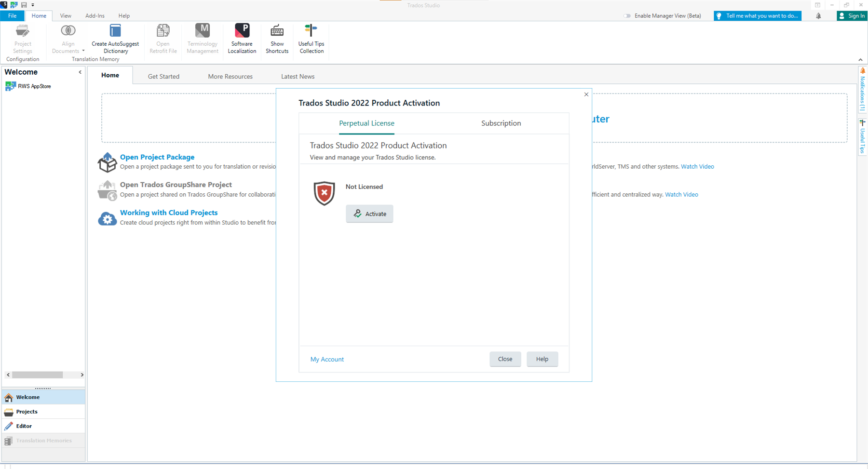Switch to the Projects view

point(43,412)
